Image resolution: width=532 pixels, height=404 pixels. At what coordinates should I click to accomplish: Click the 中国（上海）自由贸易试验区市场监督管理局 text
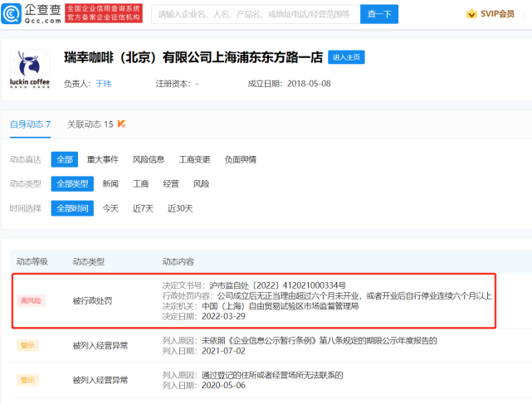point(281,306)
